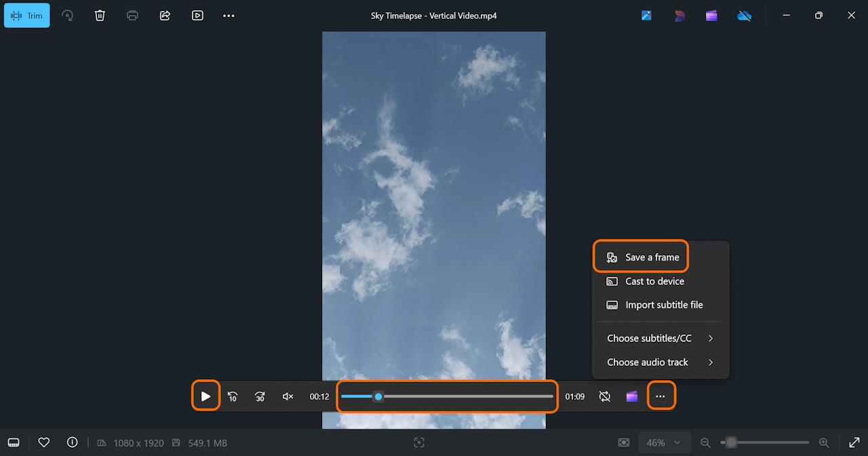Play the Sky Timelapse video
868x456 pixels.
click(x=205, y=396)
